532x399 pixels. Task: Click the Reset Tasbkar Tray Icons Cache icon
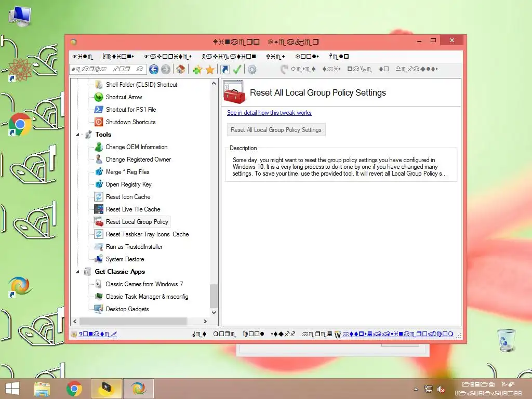click(x=99, y=234)
